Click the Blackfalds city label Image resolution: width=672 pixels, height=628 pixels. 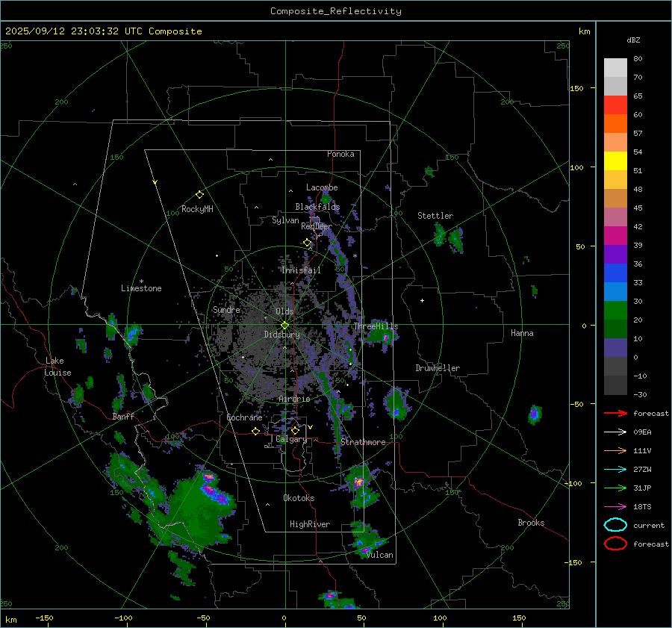click(317, 207)
